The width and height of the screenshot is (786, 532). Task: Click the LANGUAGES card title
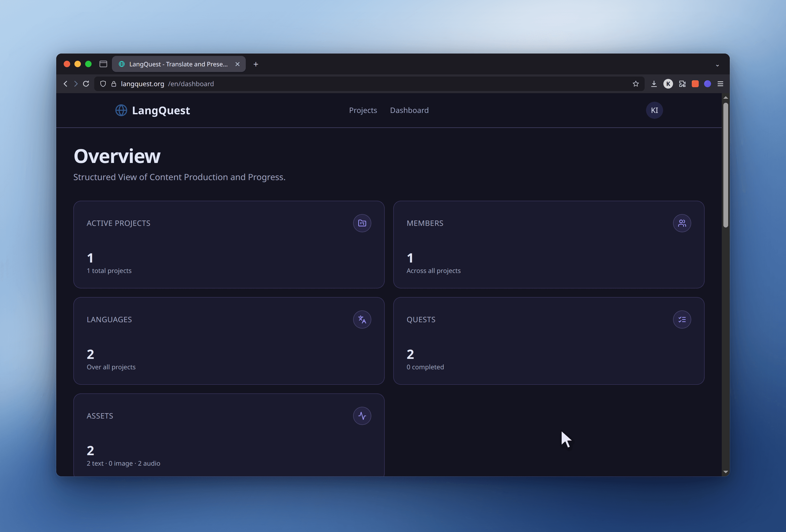click(109, 320)
